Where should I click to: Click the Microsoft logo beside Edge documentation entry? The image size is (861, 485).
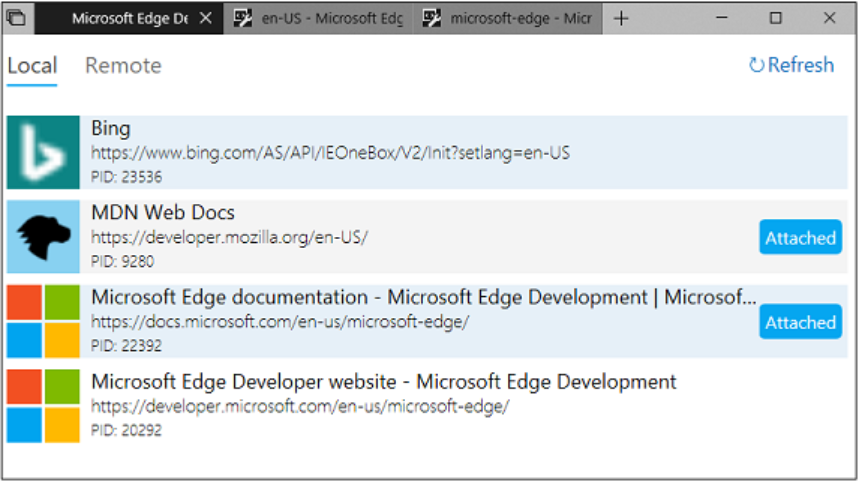coord(43,321)
